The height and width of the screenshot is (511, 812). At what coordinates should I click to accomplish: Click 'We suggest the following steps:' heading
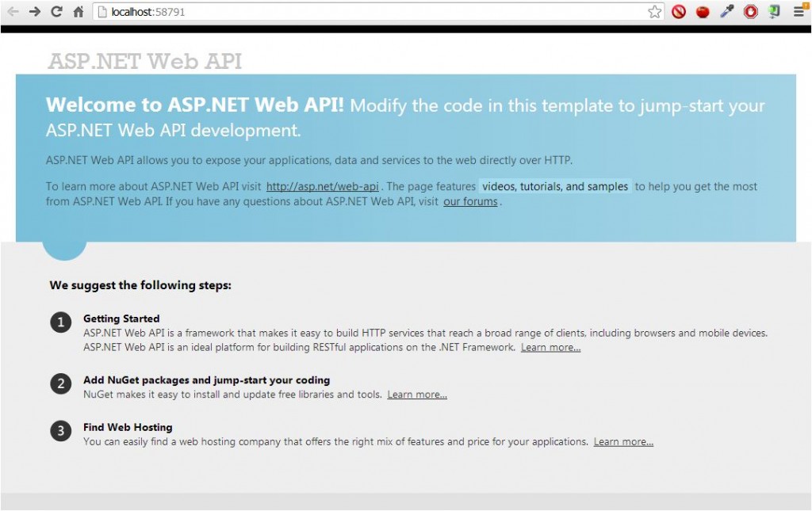pos(140,285)
